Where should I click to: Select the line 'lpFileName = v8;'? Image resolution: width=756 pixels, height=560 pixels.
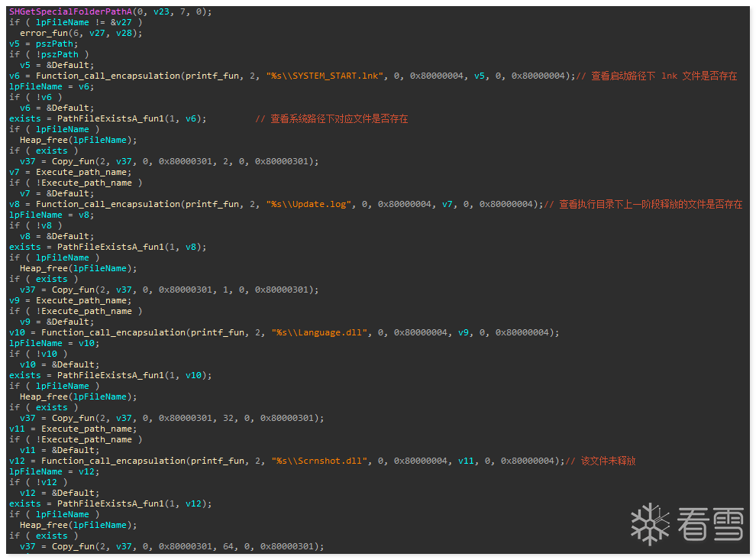coord(52,215)
